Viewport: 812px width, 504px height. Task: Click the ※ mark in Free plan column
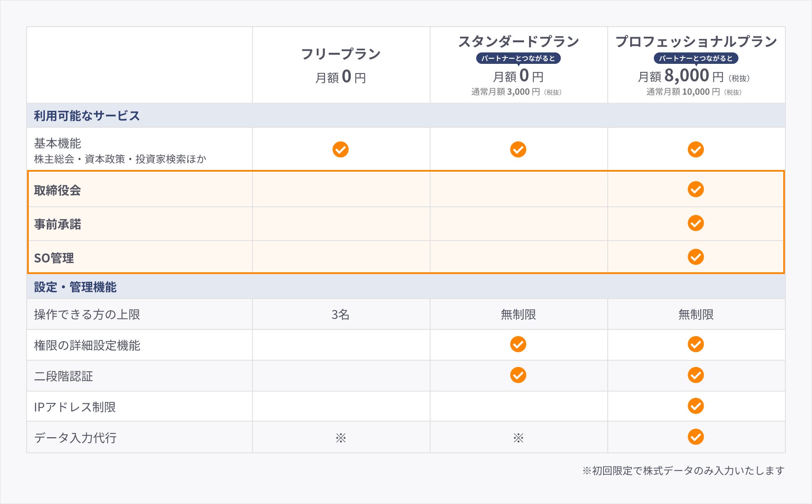(x=341, y=438)
